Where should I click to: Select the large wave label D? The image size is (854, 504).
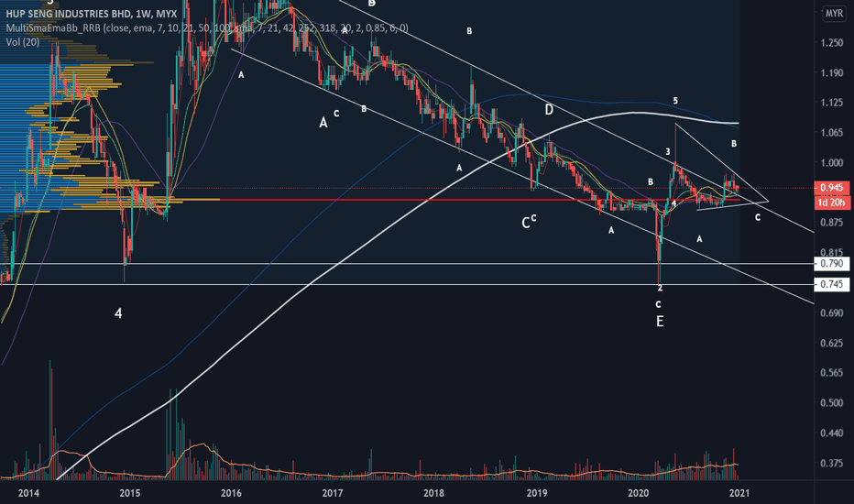[549, 110]
